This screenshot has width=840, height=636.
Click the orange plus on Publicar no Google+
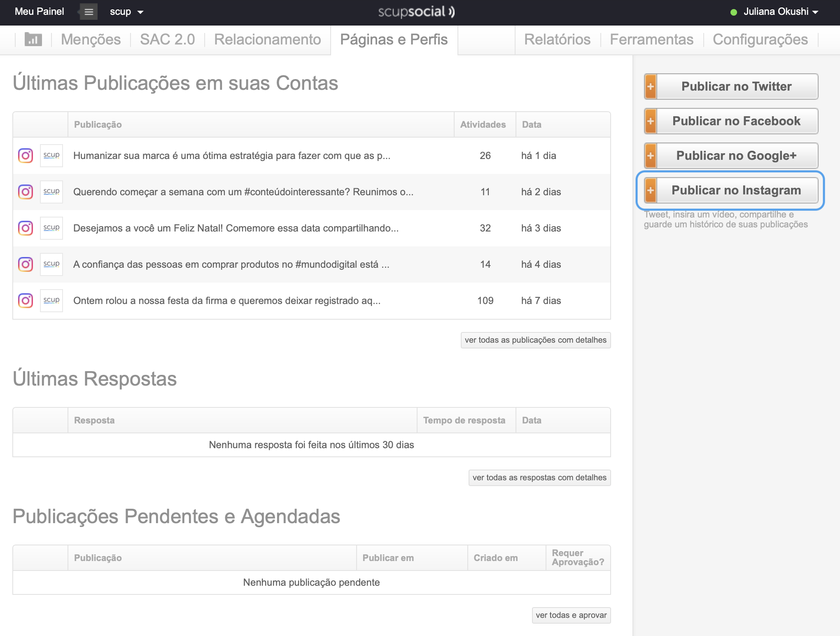click(x=651, y=156)
